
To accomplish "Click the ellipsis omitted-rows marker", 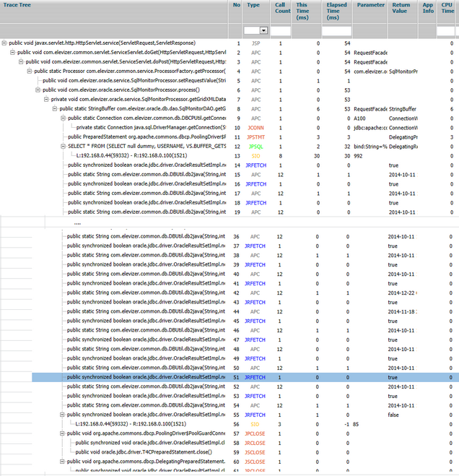I will pyautogui.click(x=77, y=222).
